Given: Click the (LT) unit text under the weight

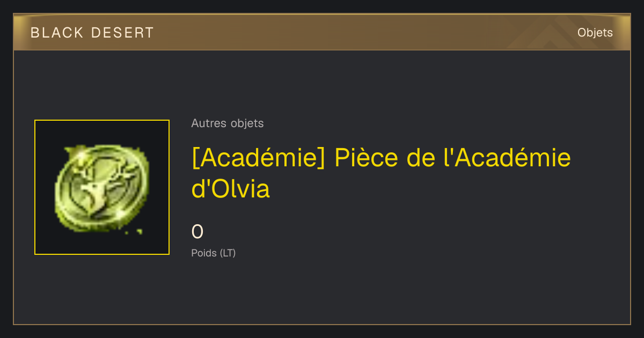Looking at the screenshot, I should tap(228, 253).
